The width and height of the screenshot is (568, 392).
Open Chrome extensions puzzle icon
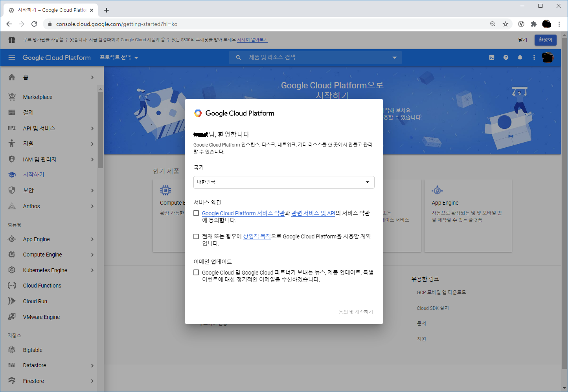534,24
